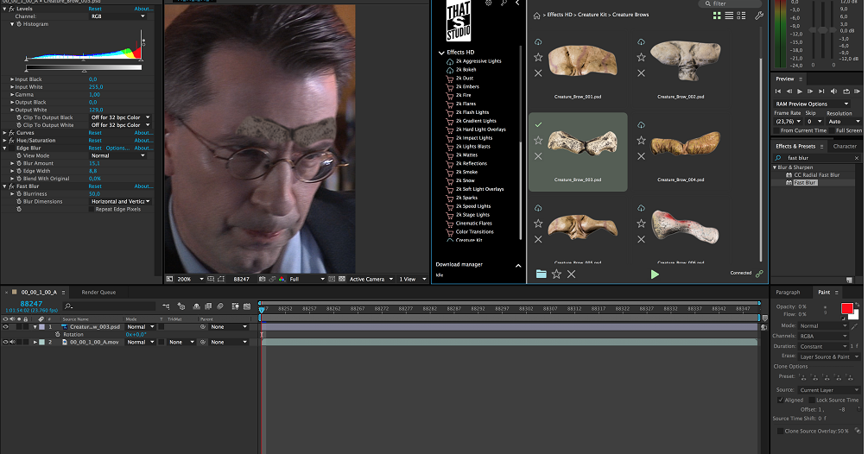Mute audio in Preview panel
Screen dimensions: 868x454
coord(833,91)
